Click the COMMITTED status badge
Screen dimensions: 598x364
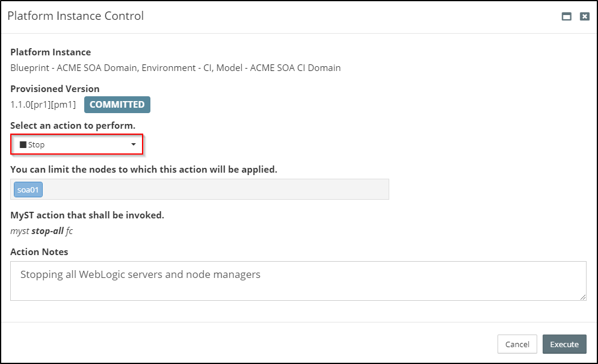click(117, 105)
